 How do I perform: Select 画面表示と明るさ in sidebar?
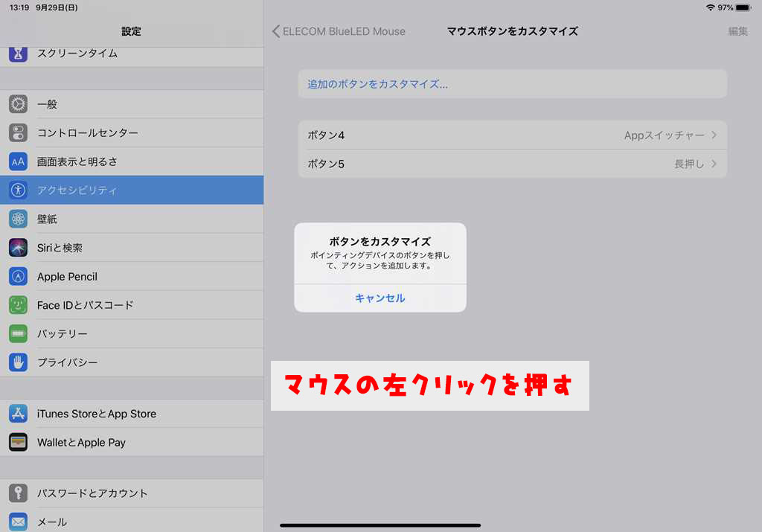(132, 161)
